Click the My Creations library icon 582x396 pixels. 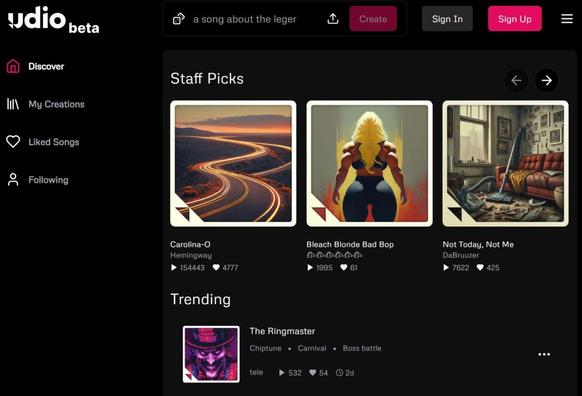(x=13, y=104)
